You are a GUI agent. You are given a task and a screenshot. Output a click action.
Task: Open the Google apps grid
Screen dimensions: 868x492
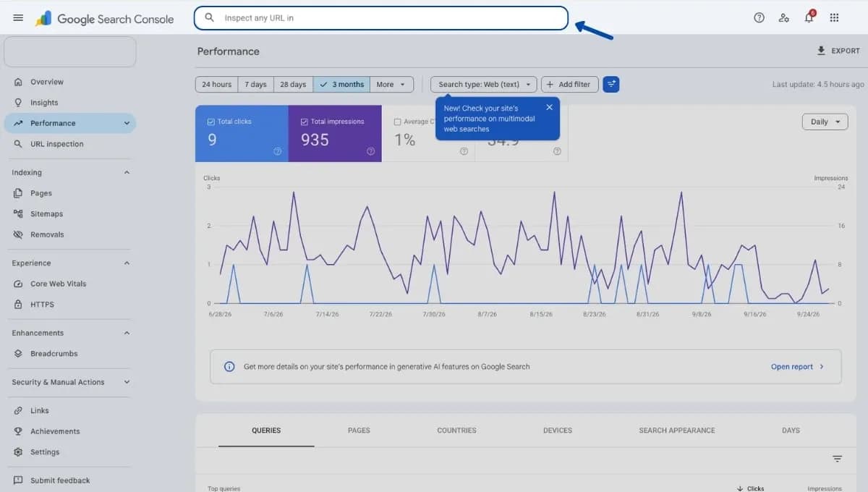[x=834, y=18]
